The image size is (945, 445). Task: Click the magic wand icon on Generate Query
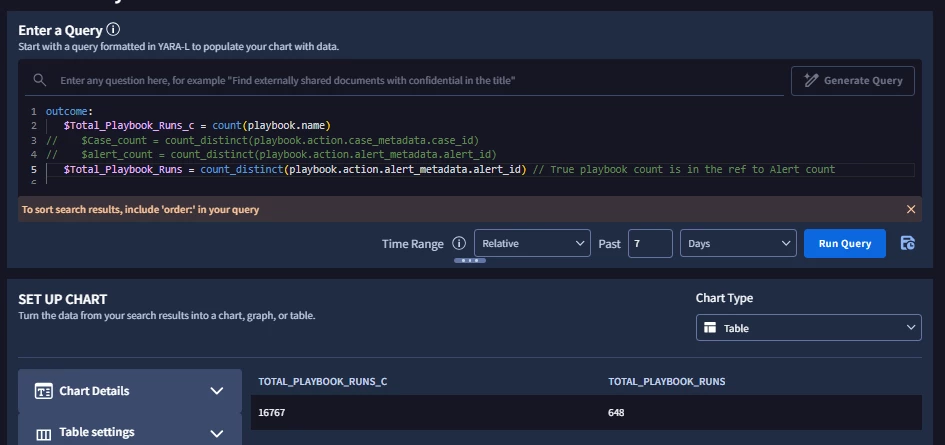(x=811, y=81)
